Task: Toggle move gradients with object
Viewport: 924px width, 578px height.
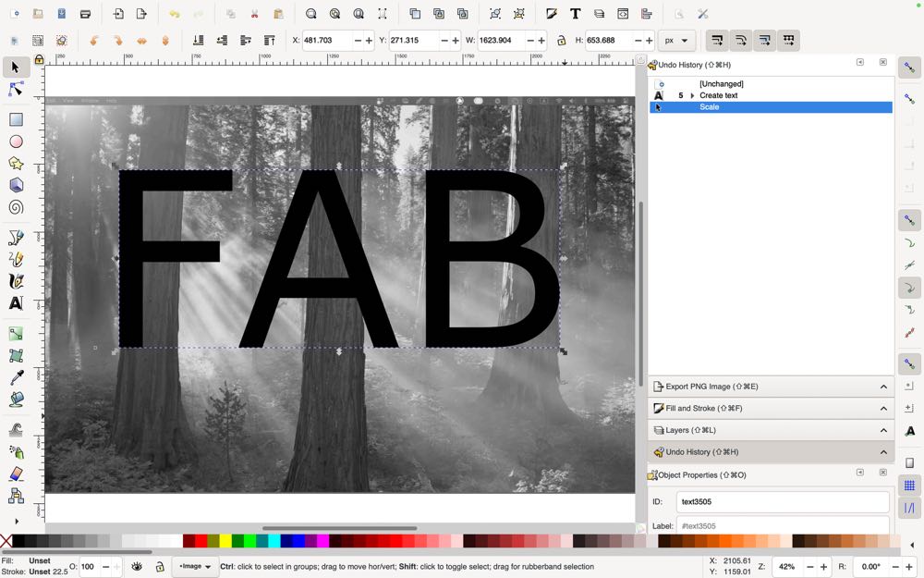Action: tap(764, 40)
